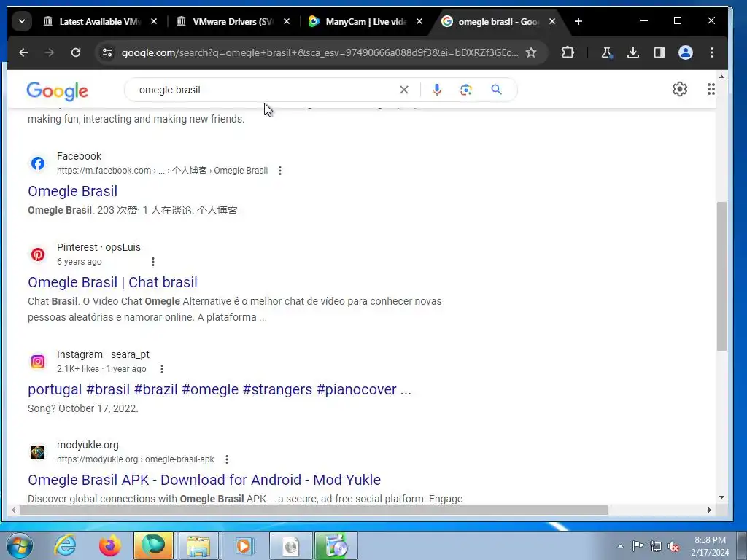Open the Chrome downloads icon
This screenshot has width=747, height=560.
[632, 52]
